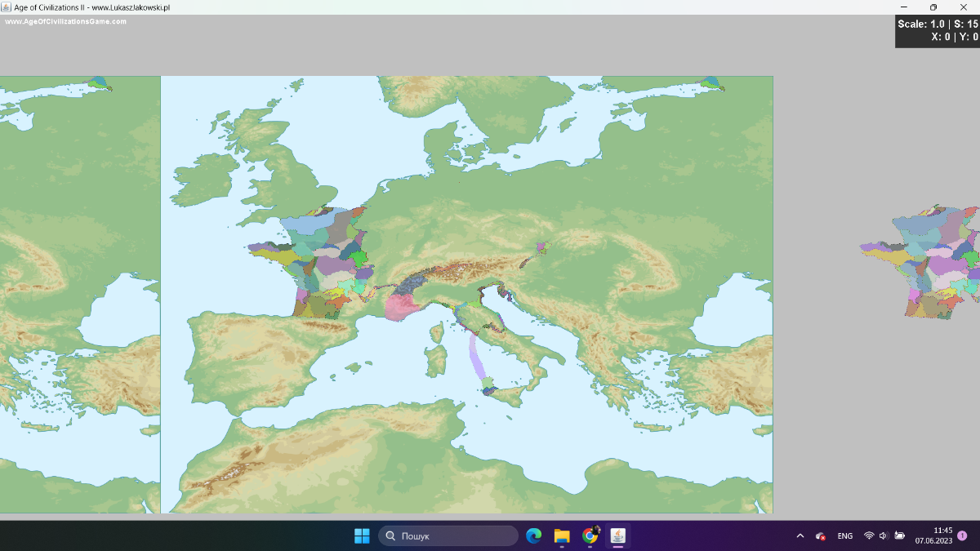Screen dimensions: 980x551
Task: Switch the ENG input language indicator
Action: pos(845,536)
